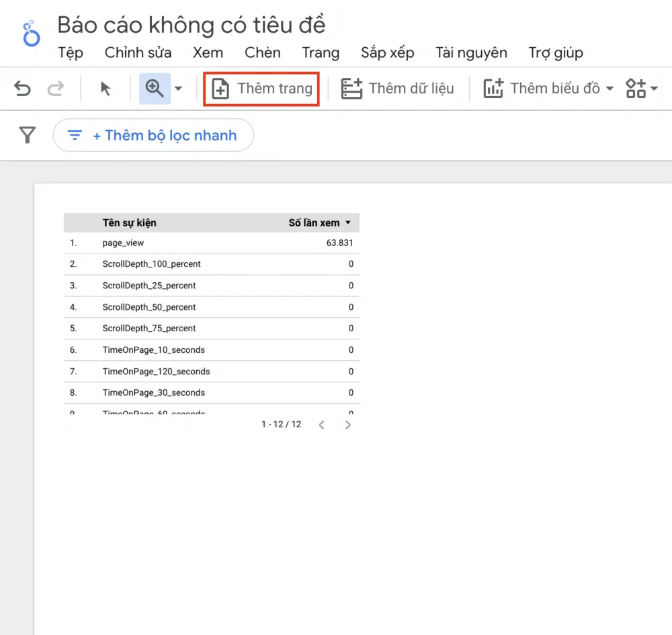Open the Sắp xếp menu
This screenshot has height=635, width=672.
tap(388, 52)
